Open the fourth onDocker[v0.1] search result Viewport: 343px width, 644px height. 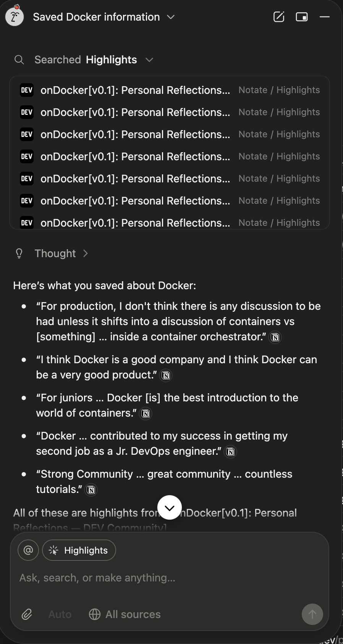point(135,157)
